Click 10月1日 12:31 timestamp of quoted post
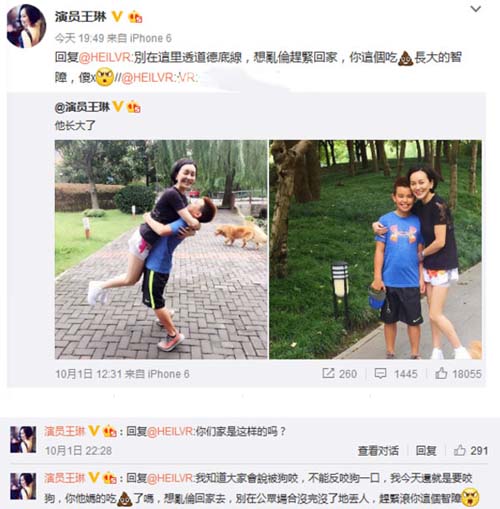The height and width of the screenshot is (509, 500). pyautogui.click(x=89, y=374)
